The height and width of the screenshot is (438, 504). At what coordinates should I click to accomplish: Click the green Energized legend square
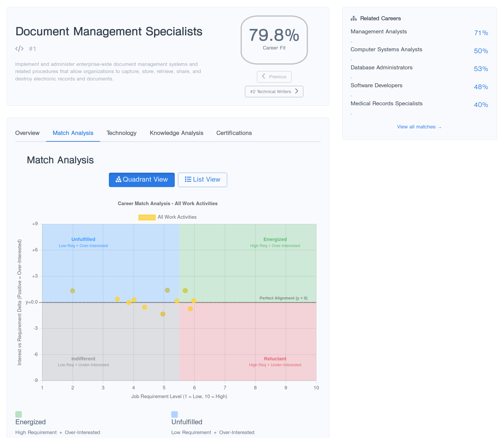tap(19, 414)
